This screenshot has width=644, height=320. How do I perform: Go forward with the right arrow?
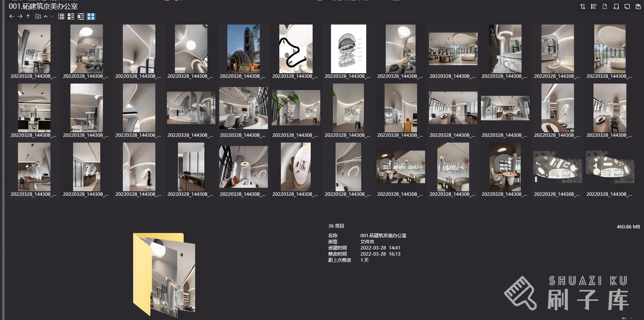pos(20,16)
